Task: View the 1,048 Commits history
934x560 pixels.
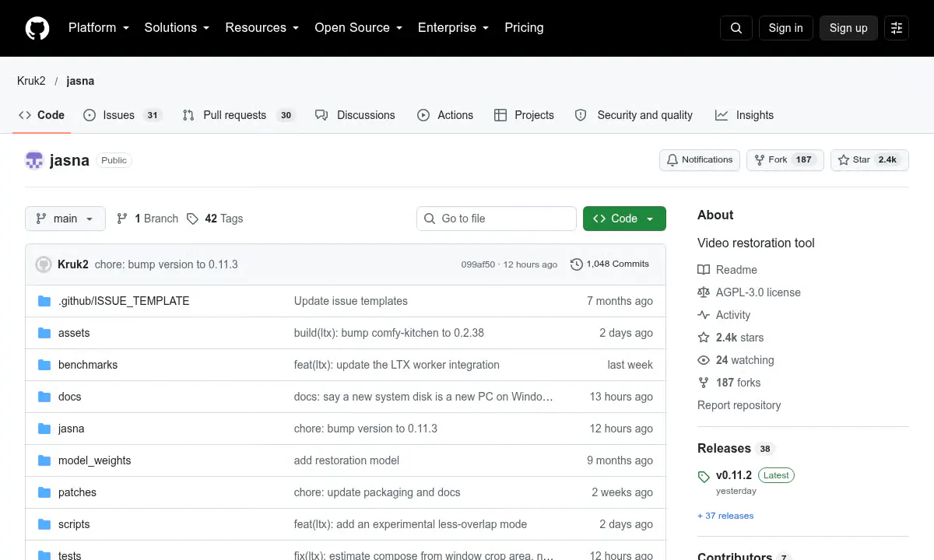Action: coord(609,264)
